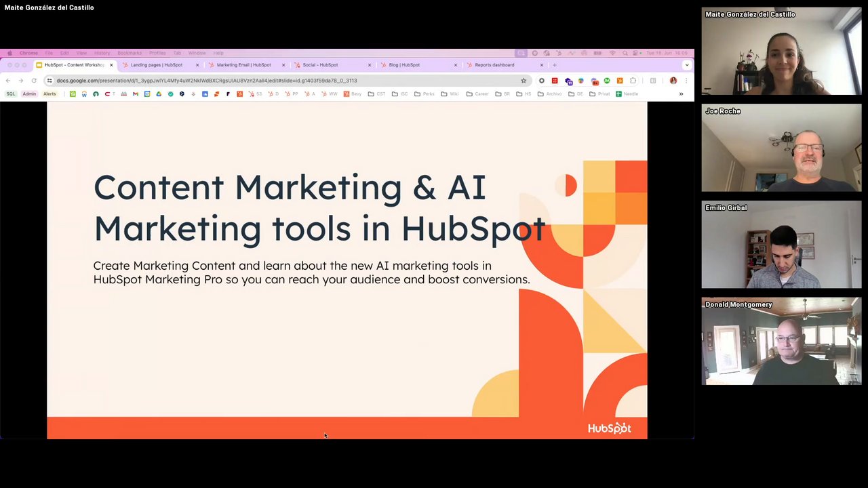This screenshot has width=868, height=488.
Task: Open the Profiles menu in the menu bar
Action: coord(157,53)
